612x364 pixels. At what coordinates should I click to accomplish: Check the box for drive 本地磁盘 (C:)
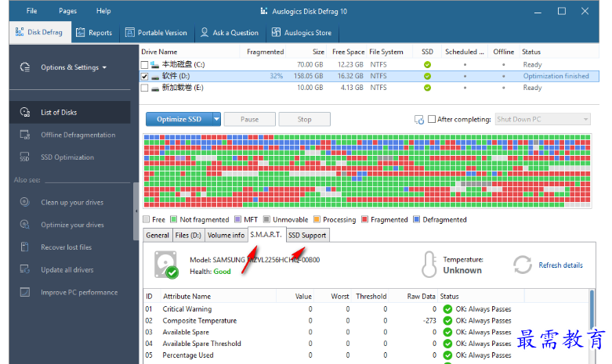pos(144,65)
